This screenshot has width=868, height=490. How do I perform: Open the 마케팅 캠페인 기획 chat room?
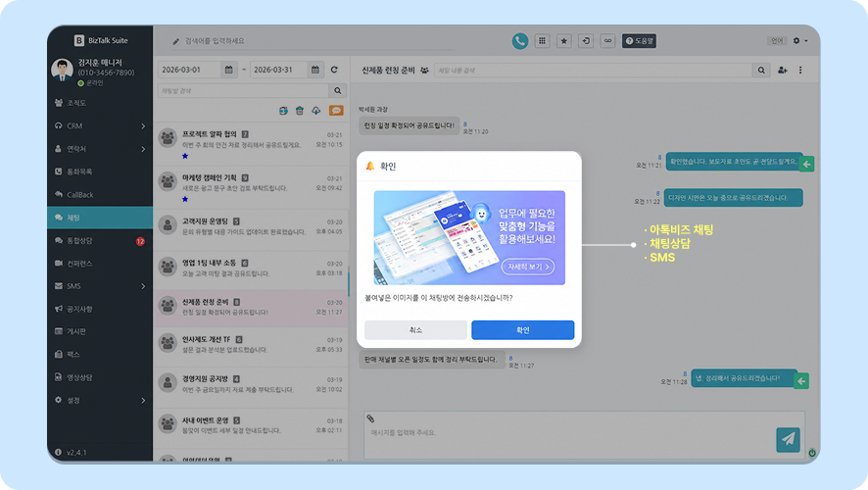point(251,187)
